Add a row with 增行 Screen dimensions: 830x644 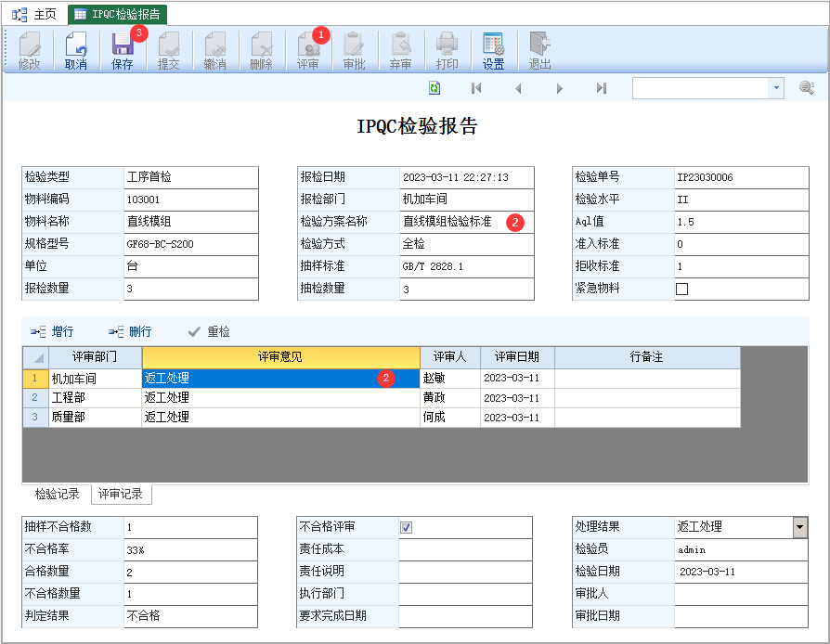[52, 332]
